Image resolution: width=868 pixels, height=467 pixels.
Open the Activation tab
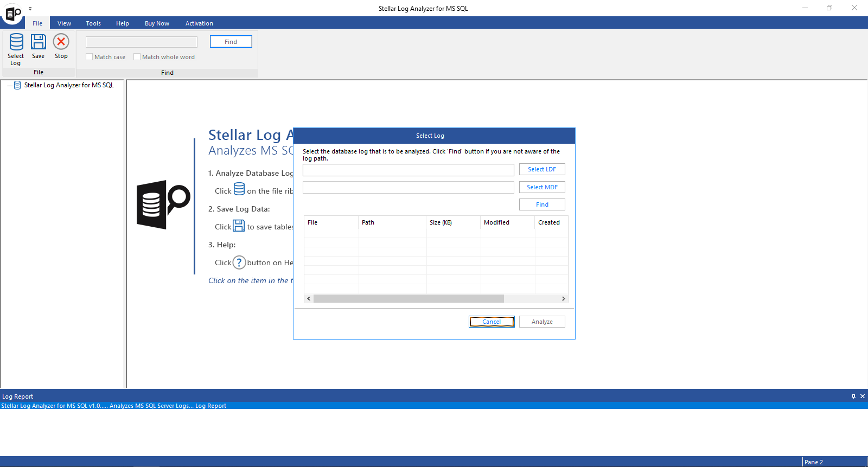coord(199,23)
